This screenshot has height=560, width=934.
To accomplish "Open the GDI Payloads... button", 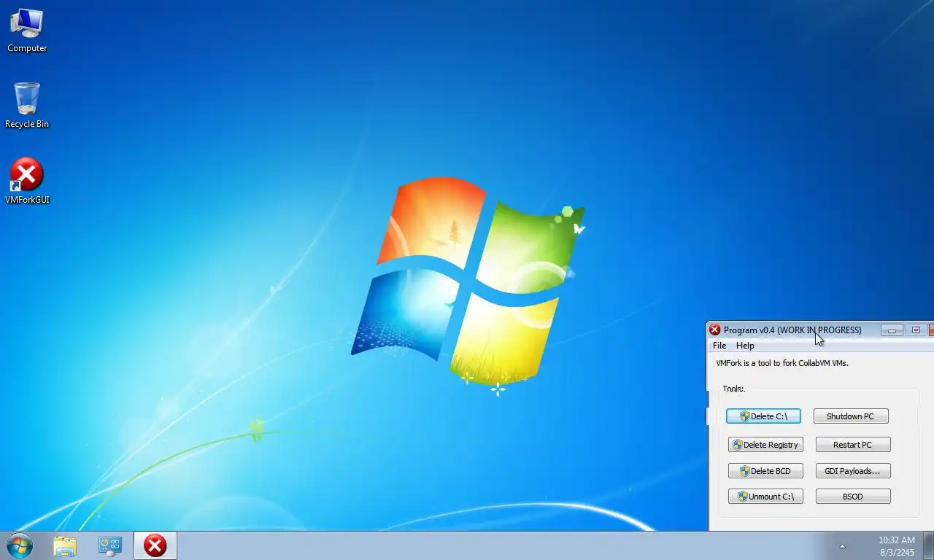I will point(853,471).
